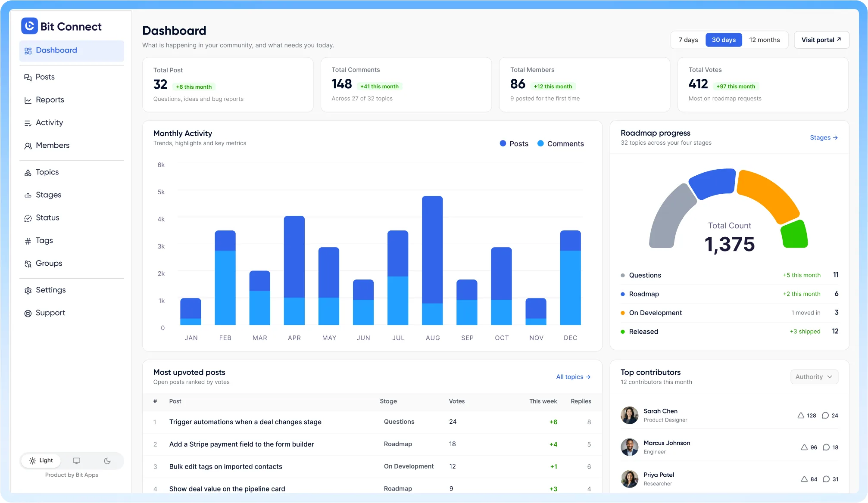Click the Status dashed-circle icon
Viewport: 868px width, 503px height.
point(28,218)
